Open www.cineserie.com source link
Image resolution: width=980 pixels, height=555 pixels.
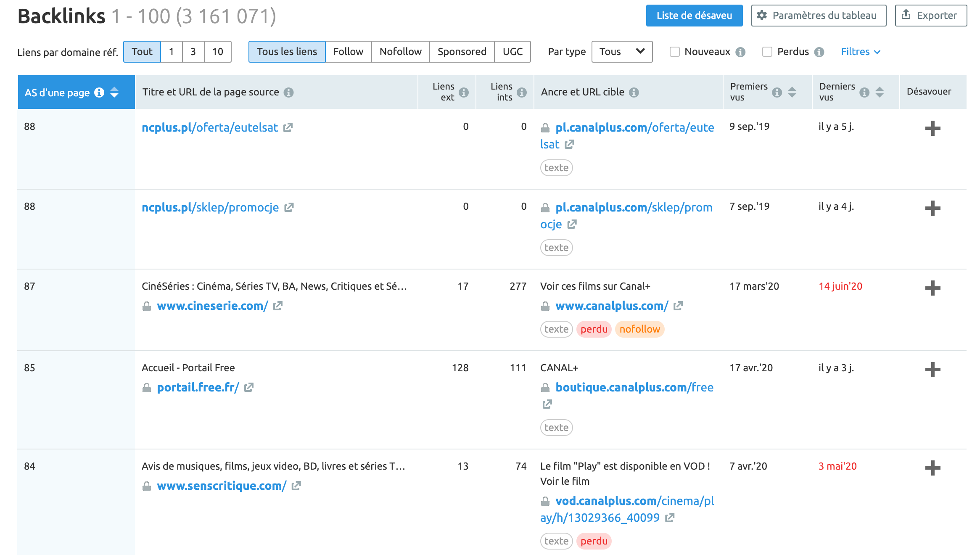tap(212, 306)
